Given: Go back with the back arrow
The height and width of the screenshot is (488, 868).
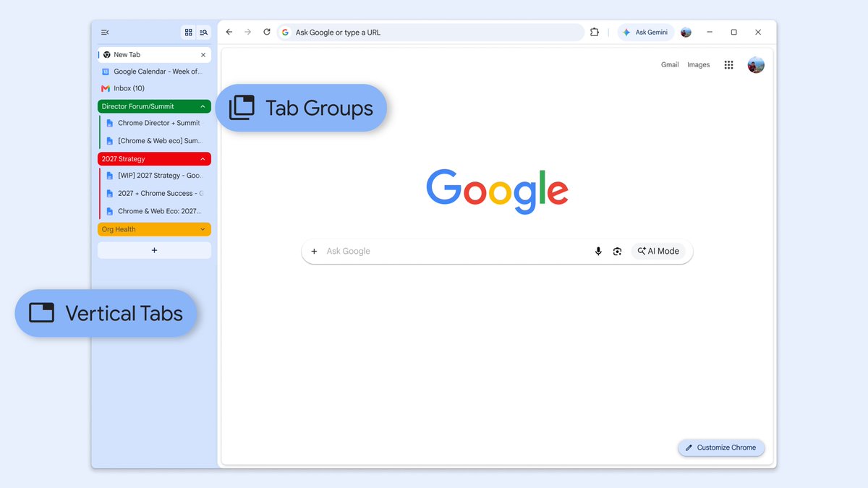Looking at the screenshot, I should (229, 32).
